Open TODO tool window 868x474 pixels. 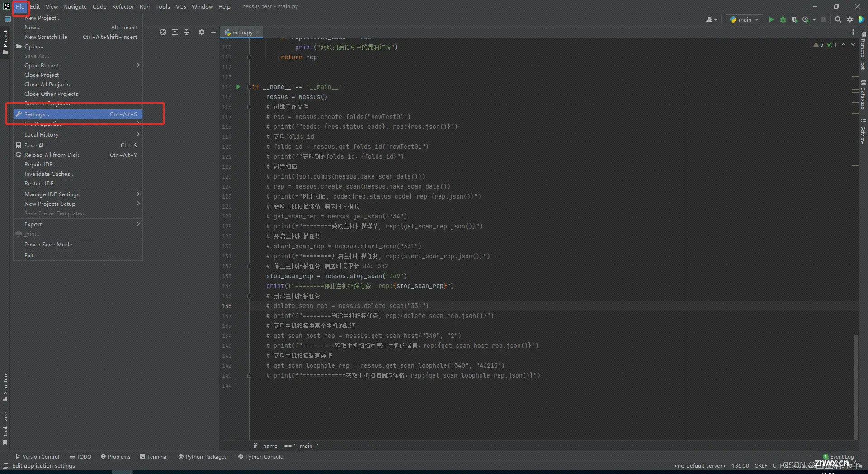point(80,457)
